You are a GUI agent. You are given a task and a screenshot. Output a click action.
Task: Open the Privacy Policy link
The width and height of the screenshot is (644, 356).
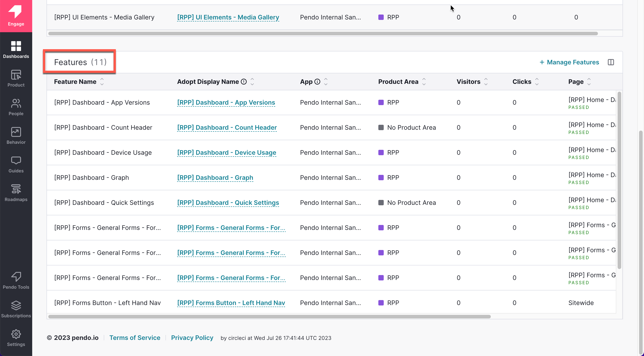192,338
